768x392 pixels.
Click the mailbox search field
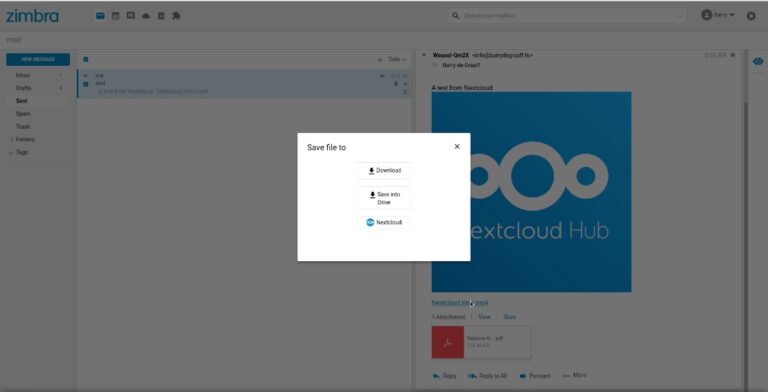[x=567, y=16]
